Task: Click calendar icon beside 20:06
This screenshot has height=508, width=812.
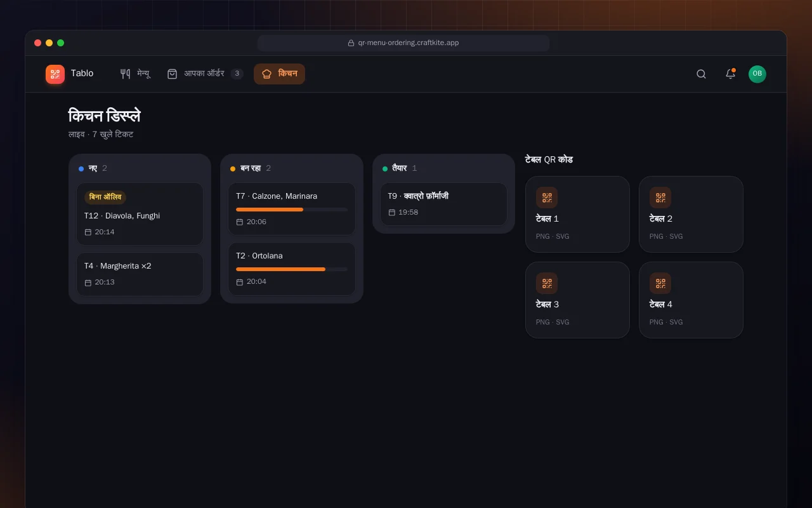Action: [240, 222]
